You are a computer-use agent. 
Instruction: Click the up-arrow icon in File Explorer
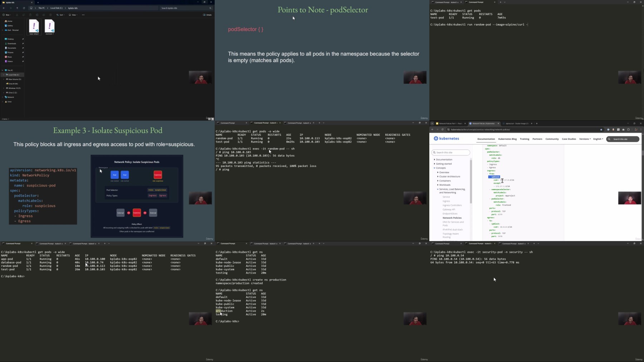pos(17,8)
